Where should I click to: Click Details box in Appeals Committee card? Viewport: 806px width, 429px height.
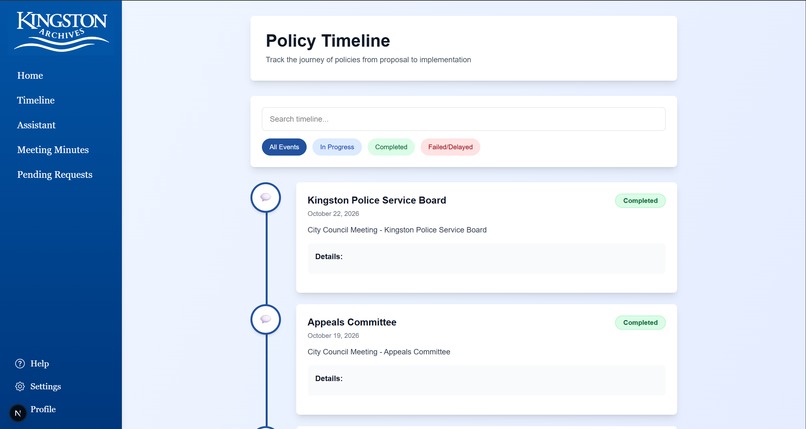pos(486,380)
